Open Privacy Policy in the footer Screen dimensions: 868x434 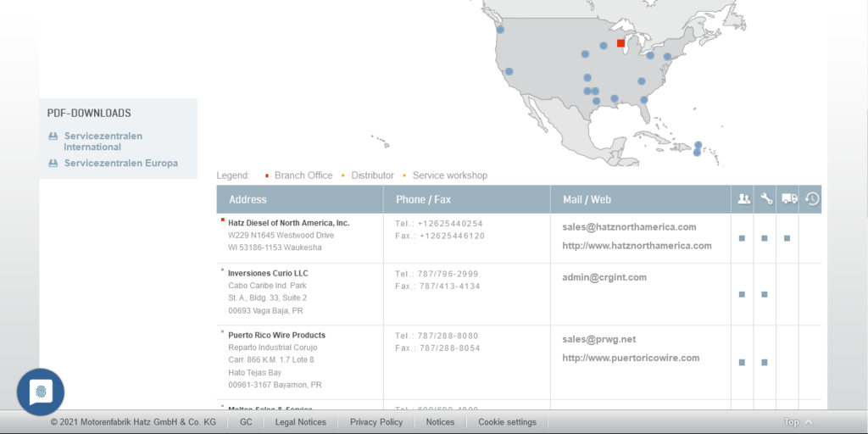pyautogui.click(x=376, y=422)
